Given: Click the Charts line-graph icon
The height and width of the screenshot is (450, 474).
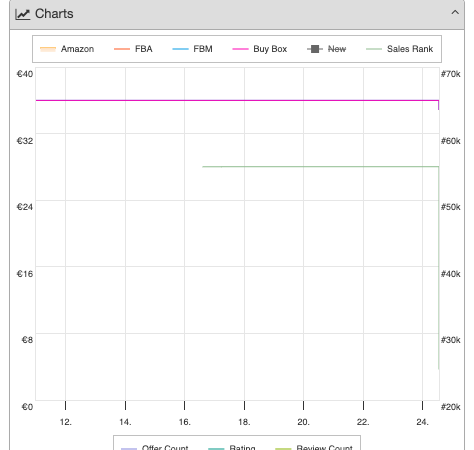Looking at the screenshot, I should [23, 14].
